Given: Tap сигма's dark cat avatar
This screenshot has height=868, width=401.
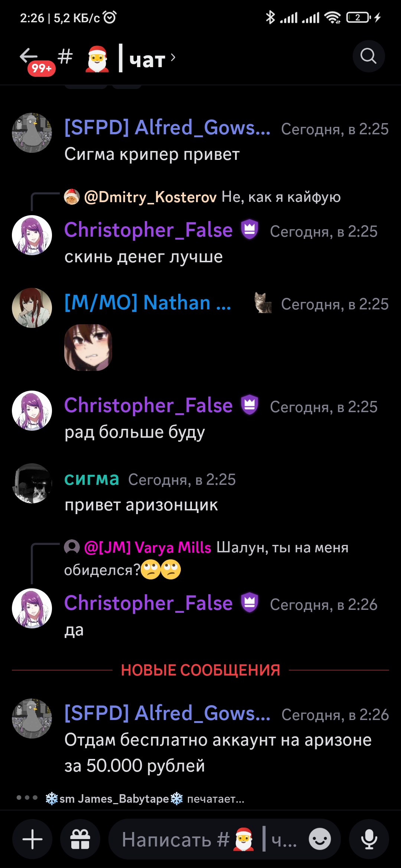Looking at the screenshot, I should (32, 483).
